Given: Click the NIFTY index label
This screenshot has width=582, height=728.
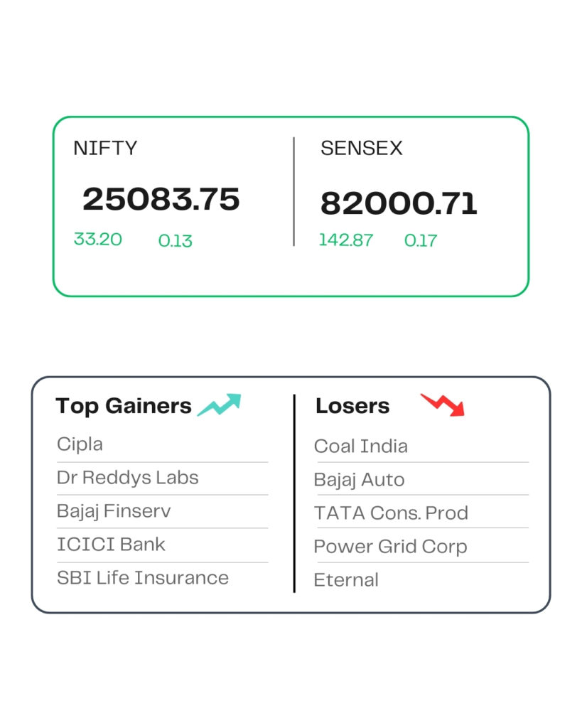Looking at the screenshot, I should [x=105, y=148].
